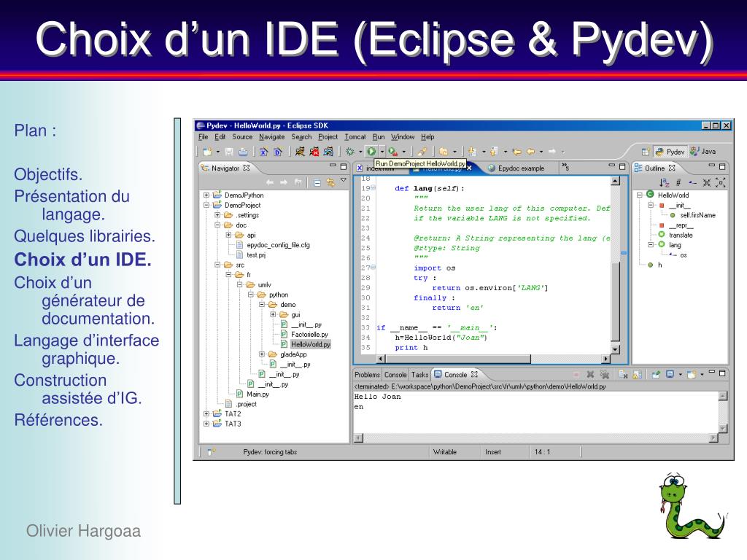The width and height of the screenshot is (747, 560).
Task: Expand the gui folder node
Action: coord(273,314)
